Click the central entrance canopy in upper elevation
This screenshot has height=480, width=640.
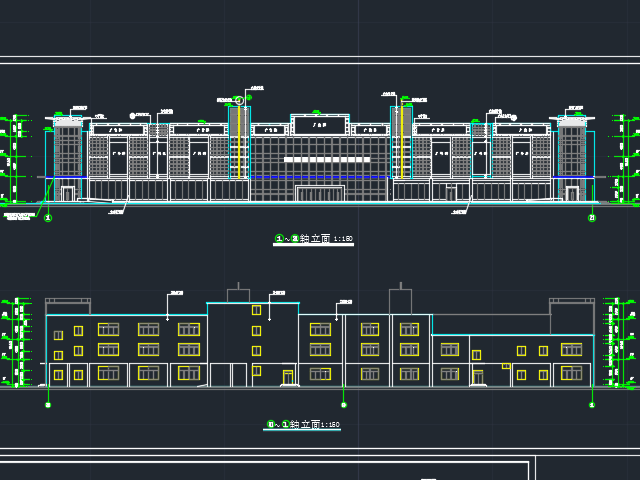click(x=320, y=188)
